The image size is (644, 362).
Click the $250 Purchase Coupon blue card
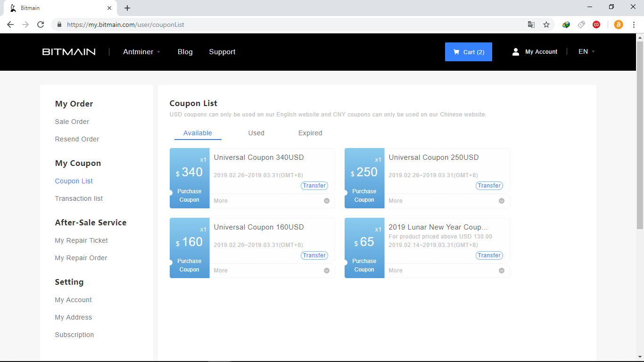coord(364,178)
